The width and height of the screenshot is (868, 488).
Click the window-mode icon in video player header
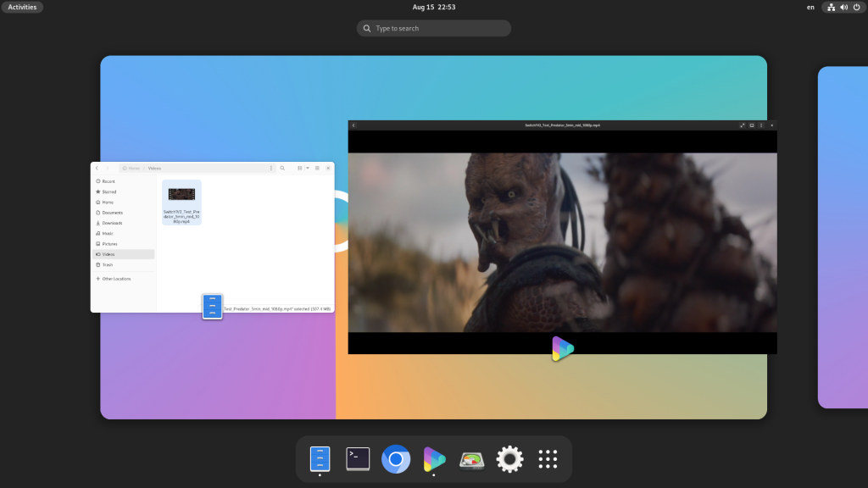click(x=752, y=125)
